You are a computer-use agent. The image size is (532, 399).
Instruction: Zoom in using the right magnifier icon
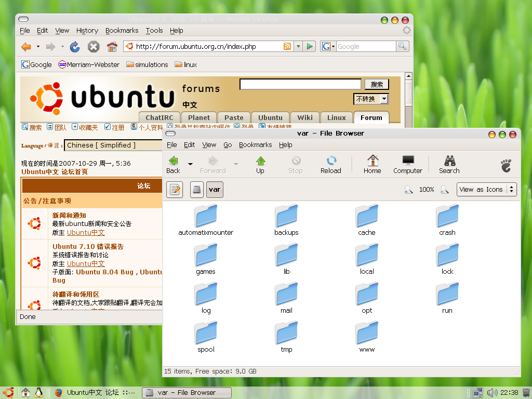(x=445, y=189)
